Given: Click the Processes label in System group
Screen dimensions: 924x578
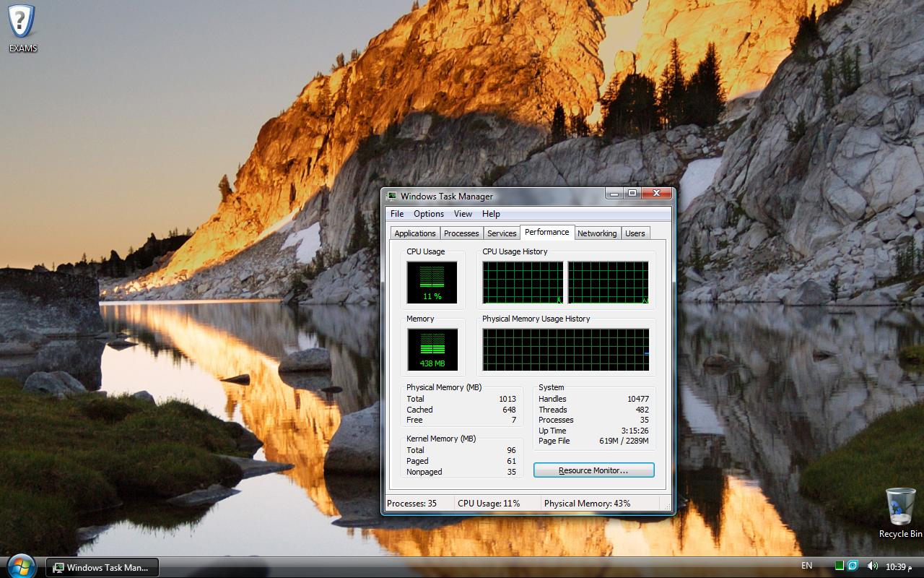Looking at the screenshot, I should click(556, 420).
